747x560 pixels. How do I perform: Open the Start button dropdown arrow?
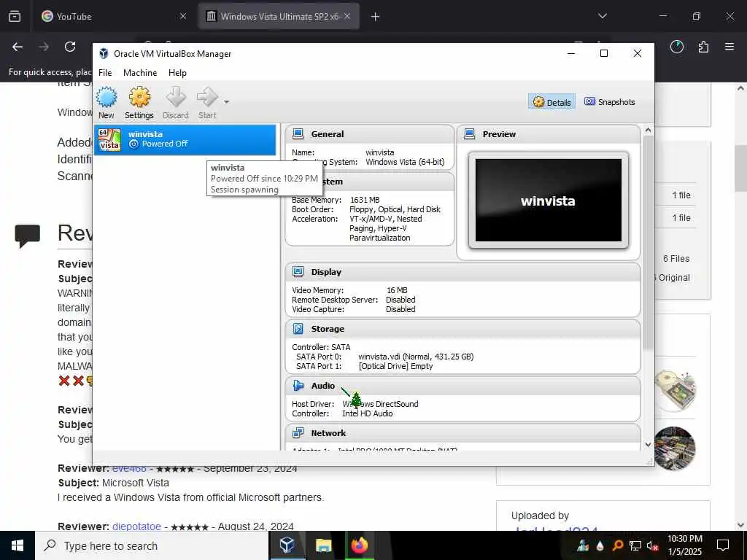(226, 102)
